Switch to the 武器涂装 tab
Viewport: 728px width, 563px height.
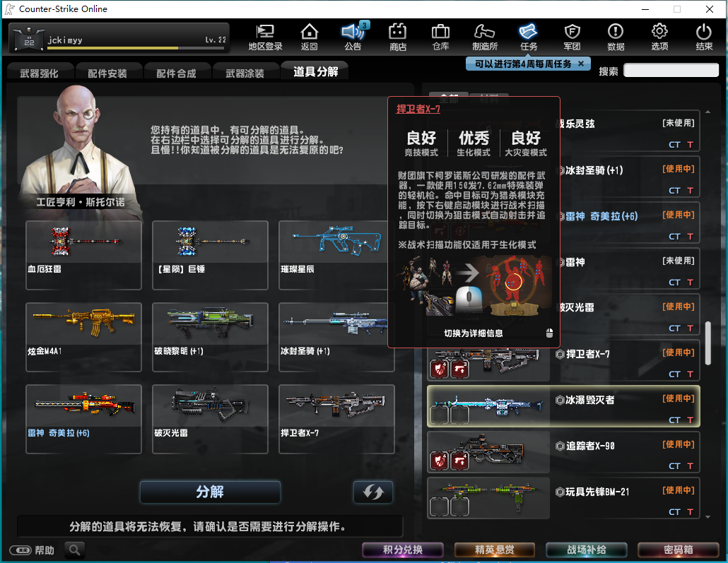245,73
